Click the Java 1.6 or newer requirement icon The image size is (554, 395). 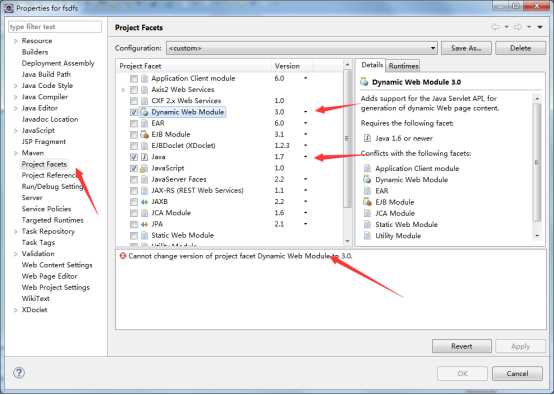tap(367, 138)
